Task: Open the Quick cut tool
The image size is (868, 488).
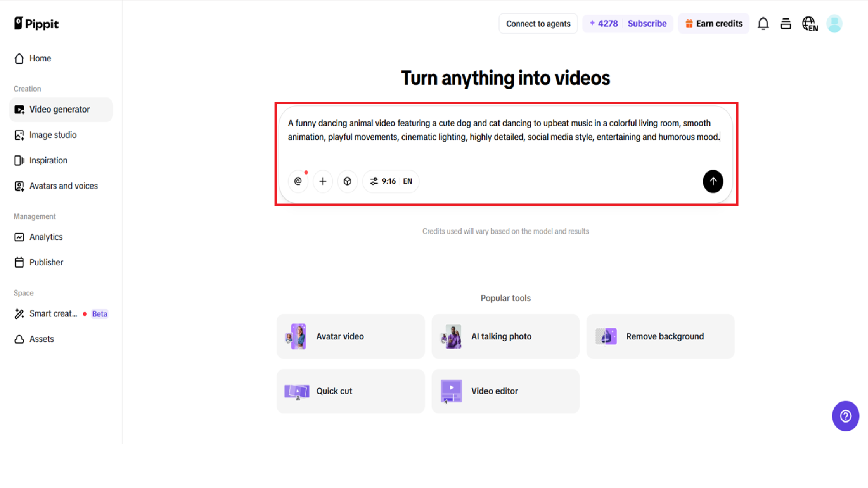Action: (350, 391)
